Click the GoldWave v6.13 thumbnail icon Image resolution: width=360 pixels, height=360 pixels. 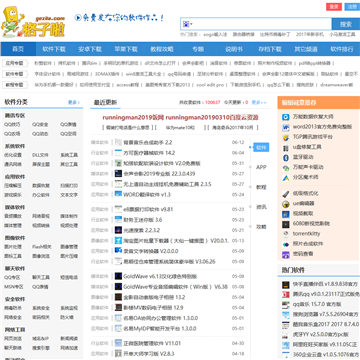(118, 276)
